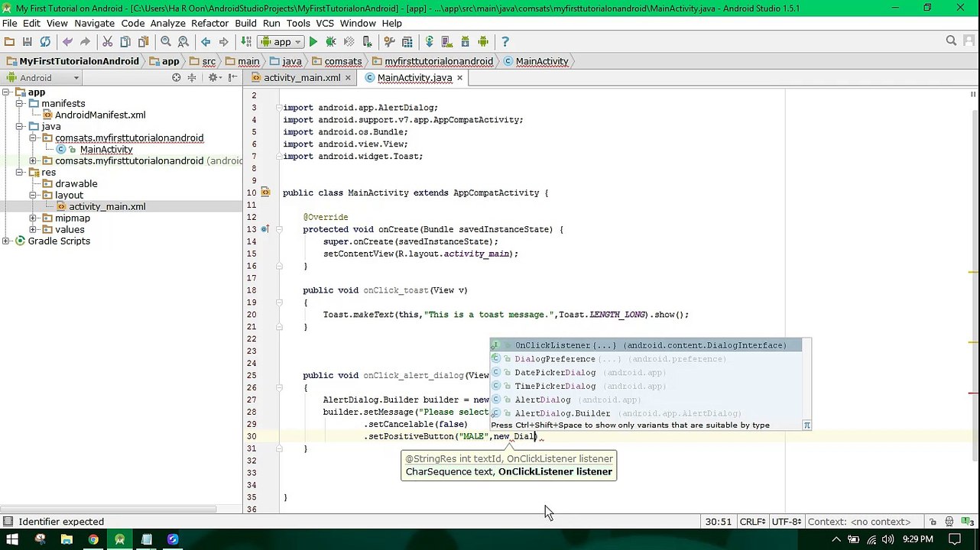Viewport: 980px width, 550px height.
Task: Attach debugger to Android process icon
Action: pos(368,42)
